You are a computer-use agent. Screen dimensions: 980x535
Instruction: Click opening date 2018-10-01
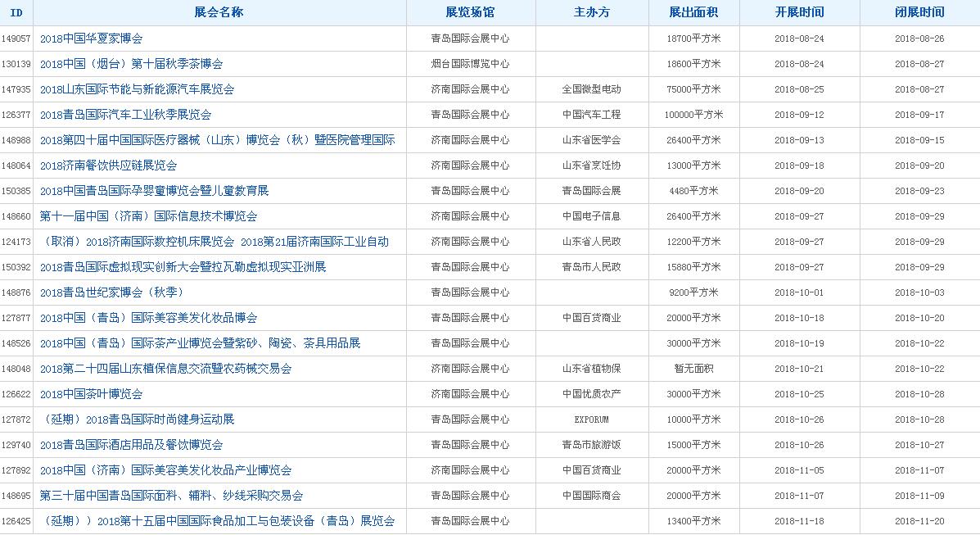[x=799, y=292]
